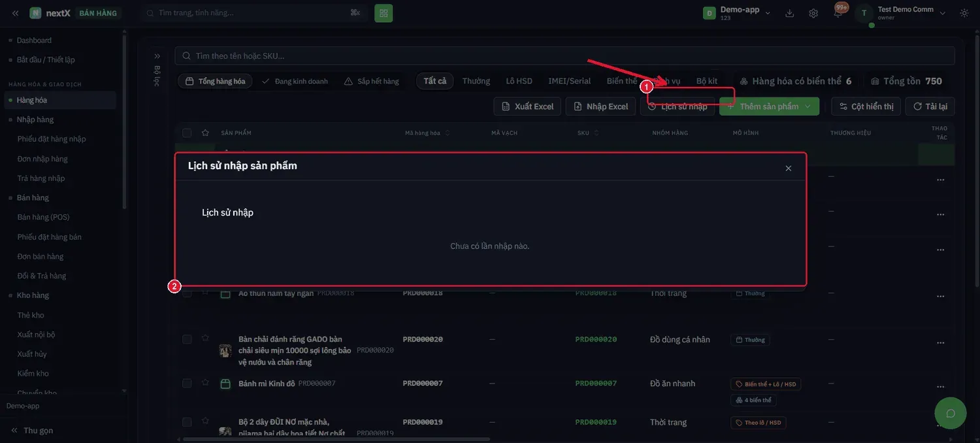This screenshot has height=443, width=980.
Task: Toggle the theme sun icon
Action: click(x=964, y=13)
